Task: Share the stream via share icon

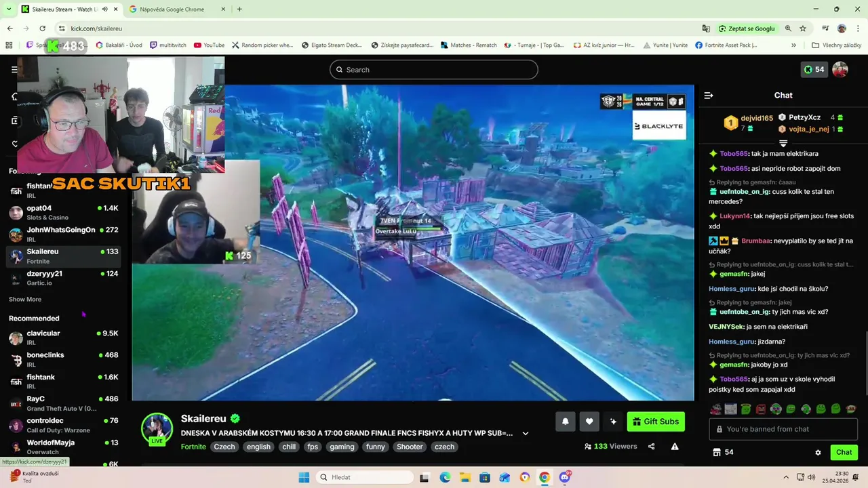Action: coord(652,447)
